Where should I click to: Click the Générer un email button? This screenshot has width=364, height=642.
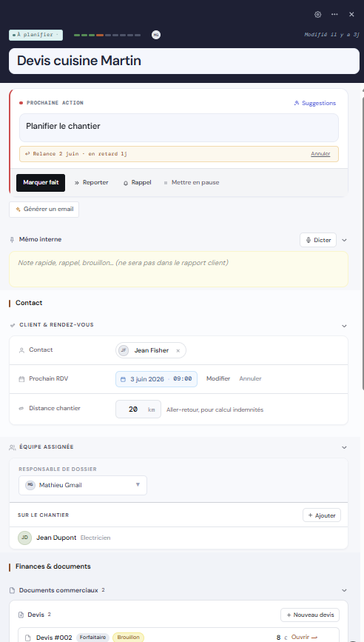[x=44, y=210]
